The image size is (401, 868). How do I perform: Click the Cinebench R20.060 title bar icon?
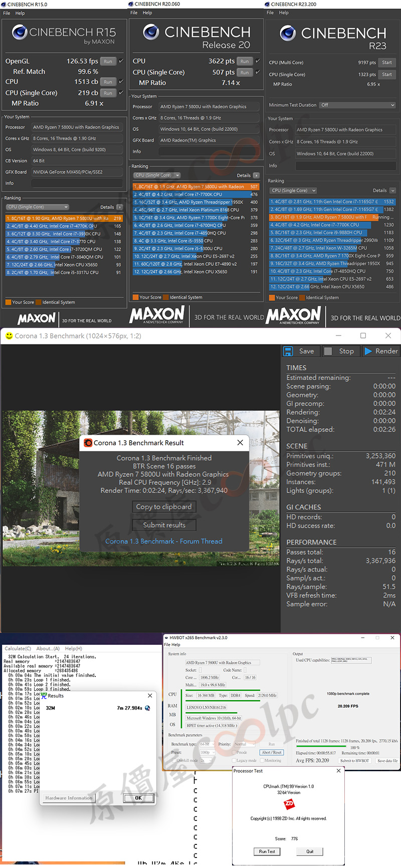(x=131, y=4)
